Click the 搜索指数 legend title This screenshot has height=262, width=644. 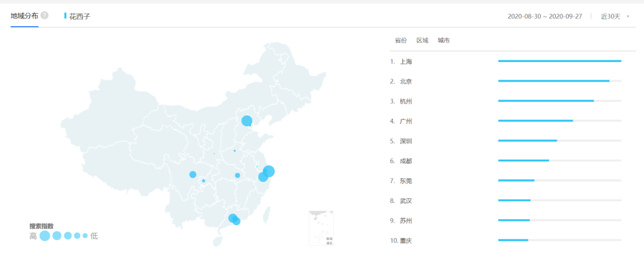click(42, 226)
